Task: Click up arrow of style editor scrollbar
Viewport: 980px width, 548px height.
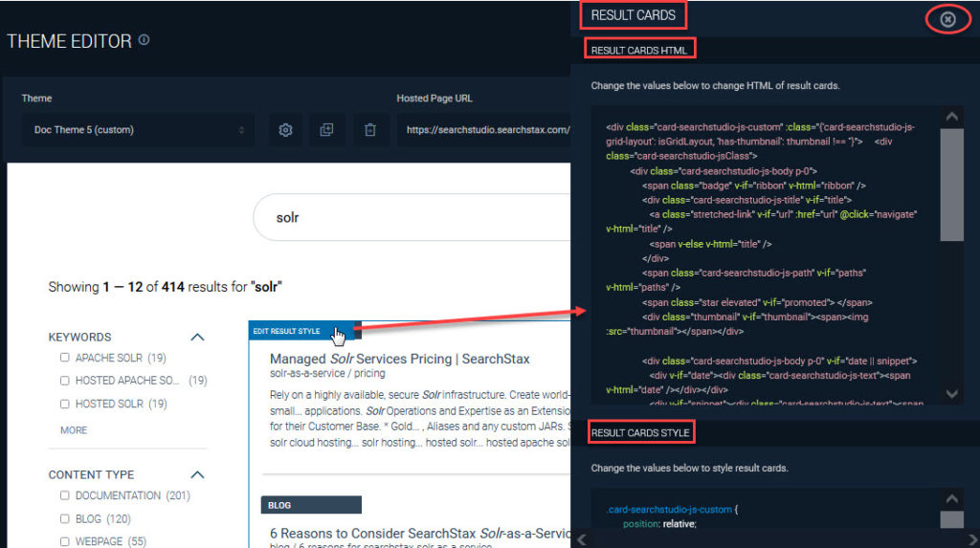Action: click(x=952, y=498)
